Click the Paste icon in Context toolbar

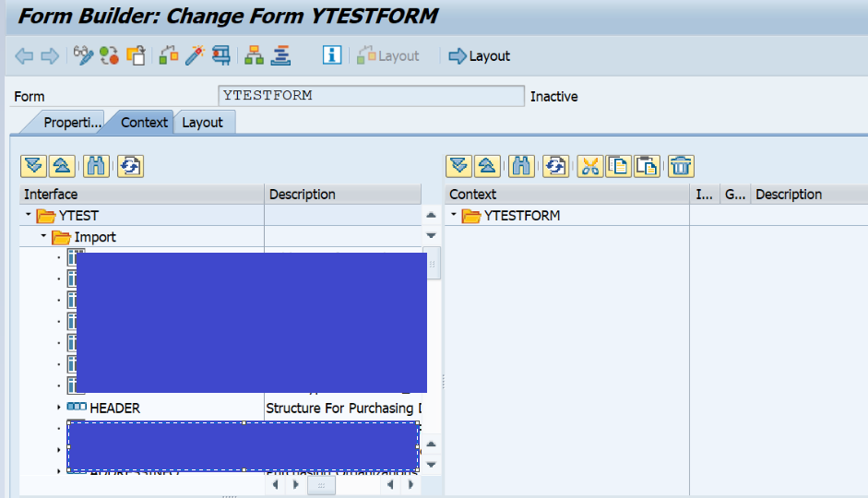pyautogui.click(x=647, y=166)
